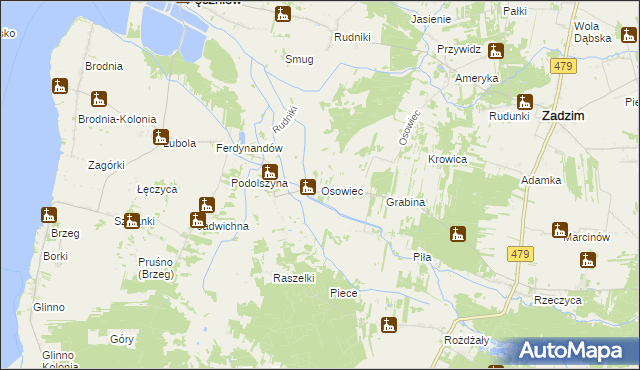Select the Pruśno (Brzeg) label

156,268
